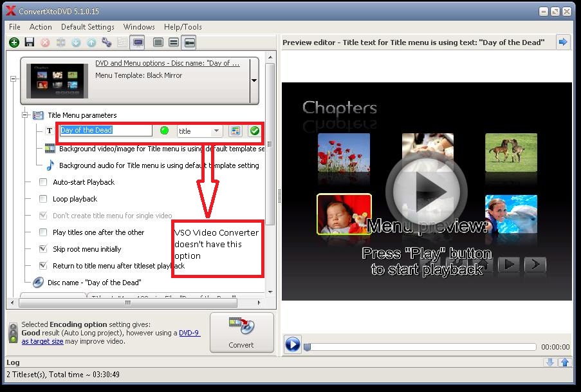
Task: Uncheck Return to title menu after titleset playback
Action: point(43,266)
